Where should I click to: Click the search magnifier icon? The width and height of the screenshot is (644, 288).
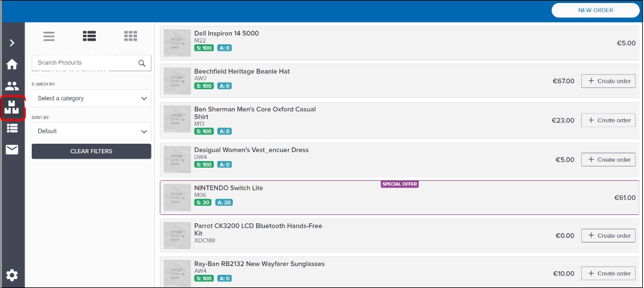[x=142, y=63]
